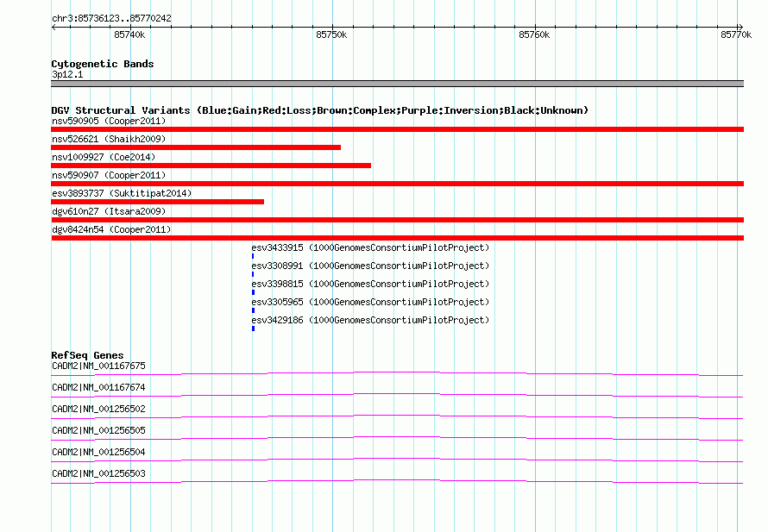Open the nsv590905 (Cooper2011) label
Image resolution: width=768 pixels, height=532 pixels.
109,121
